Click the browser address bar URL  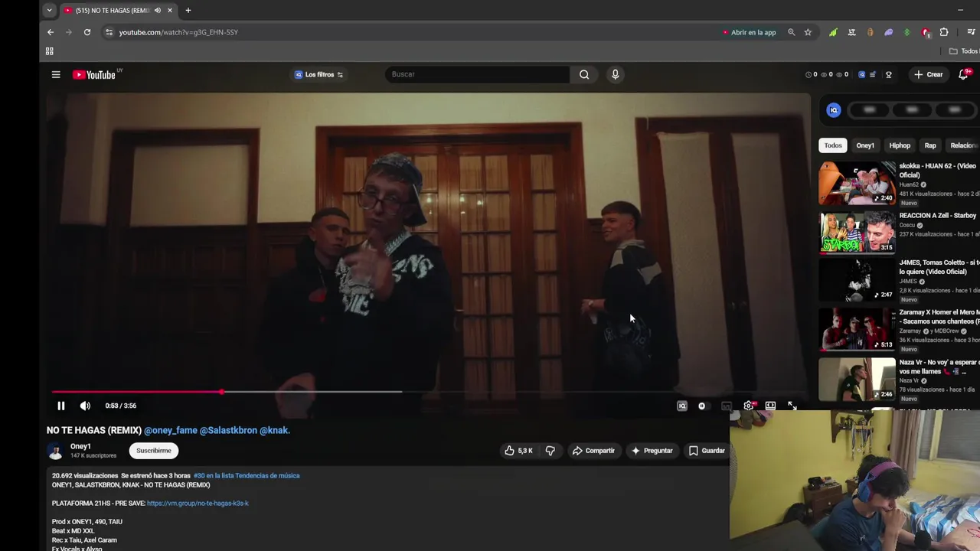coord(178,32)
